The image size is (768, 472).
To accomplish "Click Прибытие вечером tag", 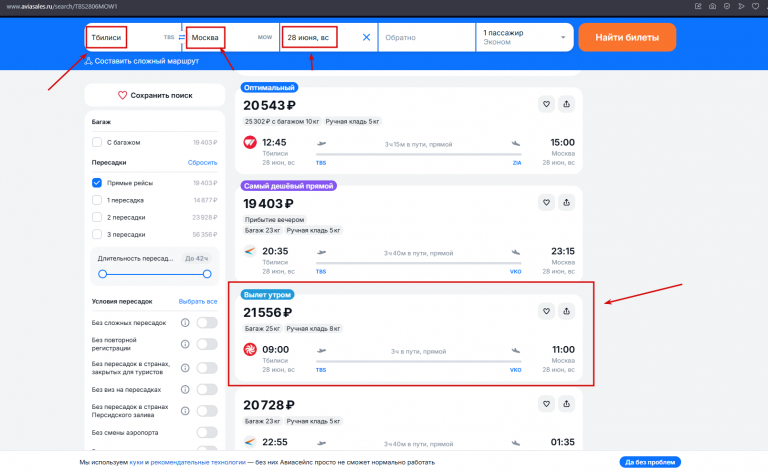I will pyautogui.click(x=274, y=220).
